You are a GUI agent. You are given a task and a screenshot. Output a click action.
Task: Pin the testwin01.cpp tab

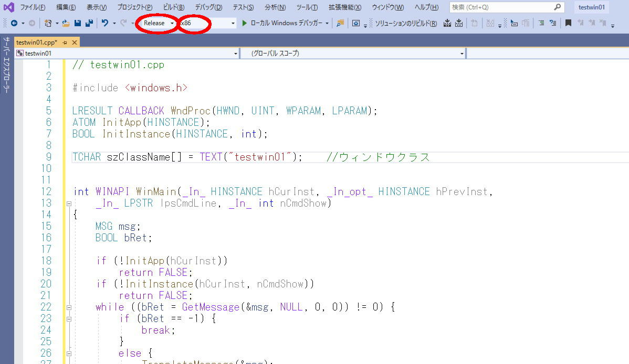(65, 42)
